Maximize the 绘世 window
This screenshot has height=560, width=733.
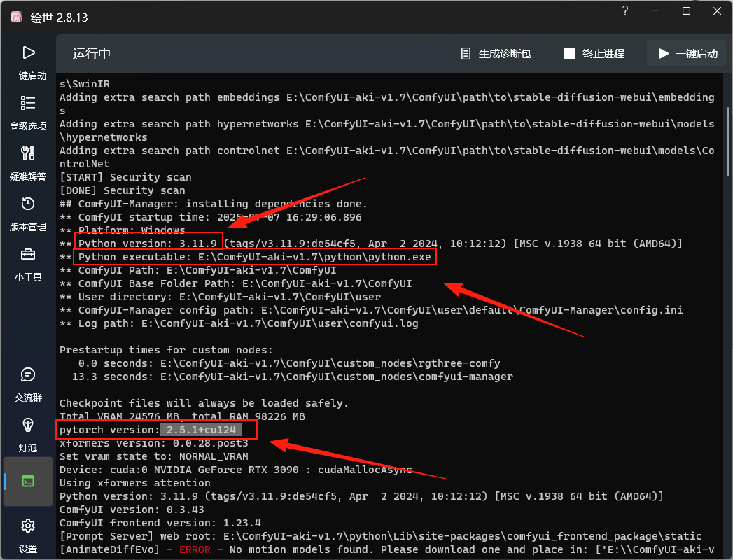[x=686, y=10]
